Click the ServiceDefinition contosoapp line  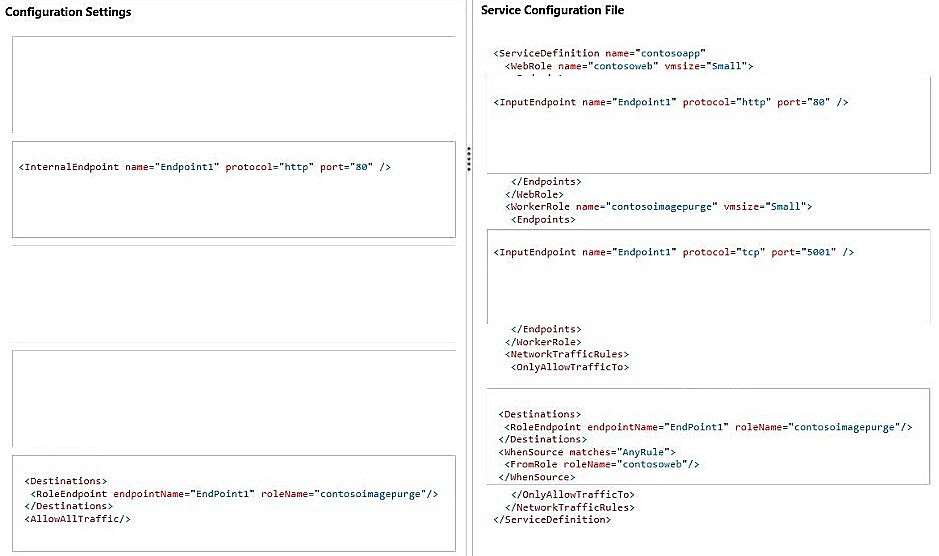pyautogui.click(x=599, y=53)
